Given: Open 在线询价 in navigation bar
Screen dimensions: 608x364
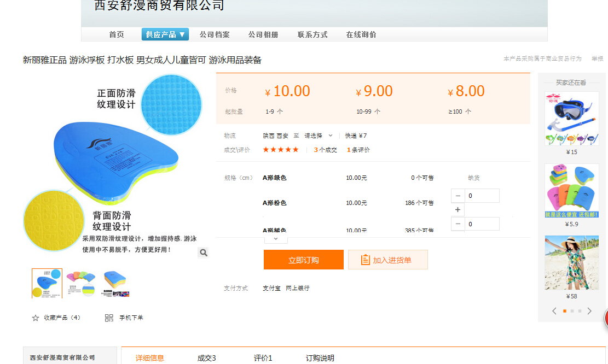Looking at the screenshot, I should 361,34.
